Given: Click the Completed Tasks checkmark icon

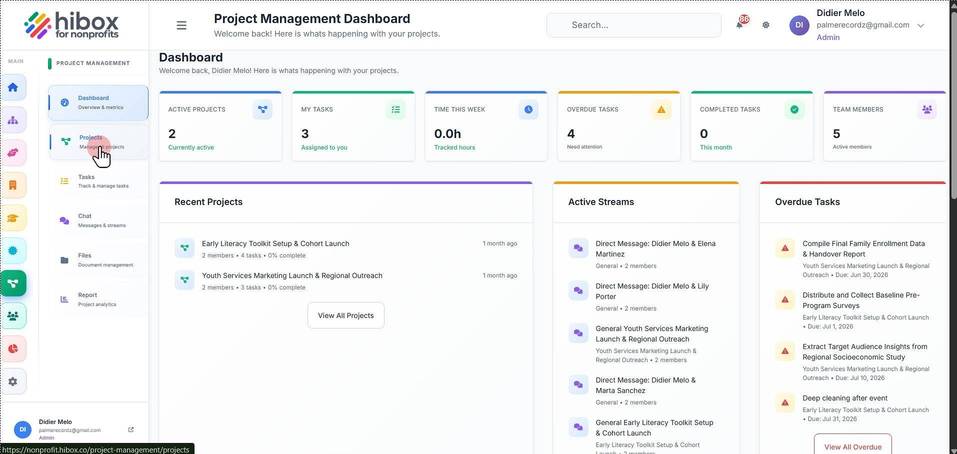Looking at the screenshot, I should (794, 110).
